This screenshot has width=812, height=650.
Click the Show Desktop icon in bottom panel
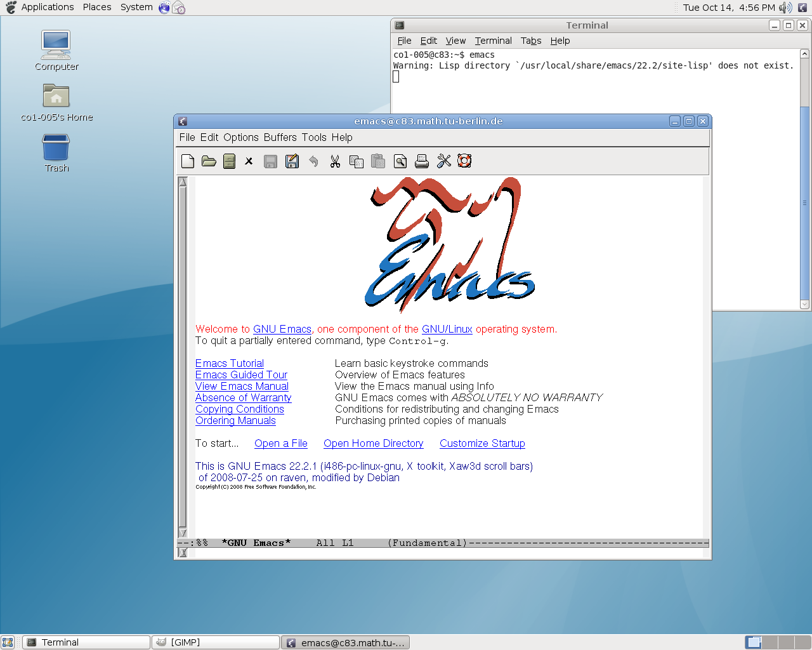click(x=8, y=642)
